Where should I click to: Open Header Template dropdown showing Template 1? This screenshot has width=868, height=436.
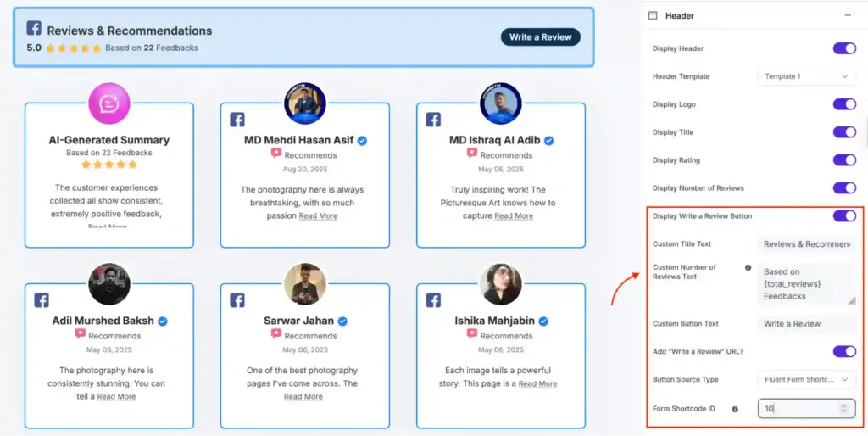click(807, 76)
